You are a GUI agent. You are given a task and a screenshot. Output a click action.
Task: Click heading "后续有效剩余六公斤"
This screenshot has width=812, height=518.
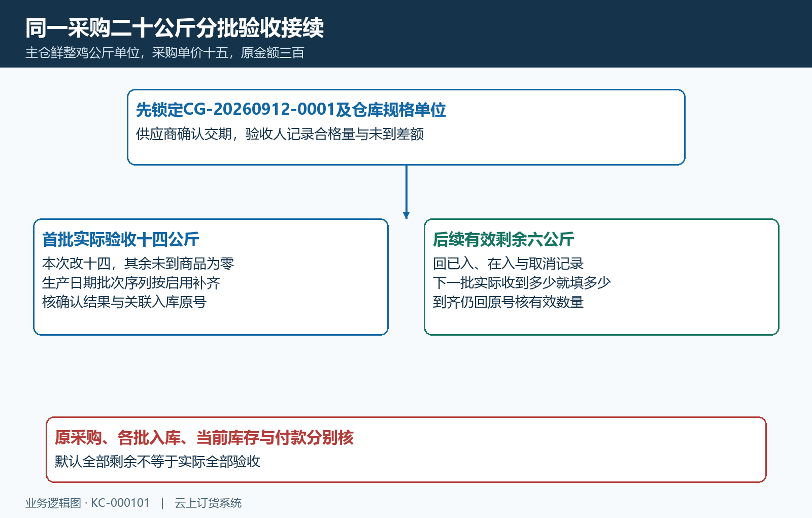pyautogui.click(x=503, y=239)
